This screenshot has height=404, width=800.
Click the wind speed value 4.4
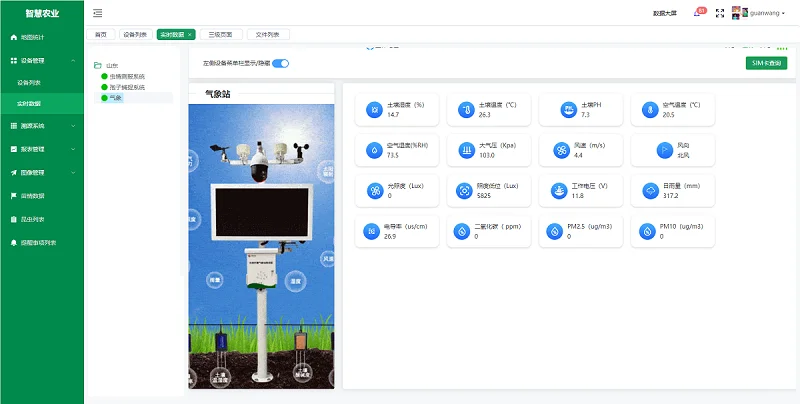point(578,155)
